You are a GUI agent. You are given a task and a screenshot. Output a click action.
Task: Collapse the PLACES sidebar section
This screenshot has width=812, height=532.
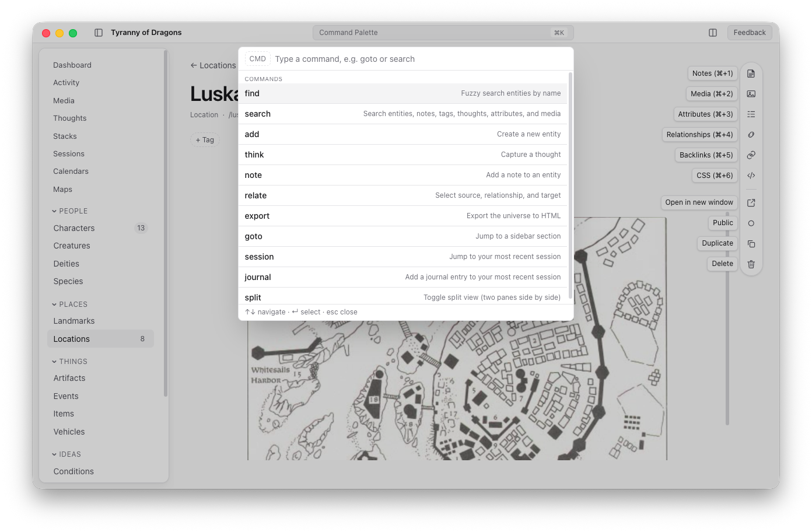(70, 304)
